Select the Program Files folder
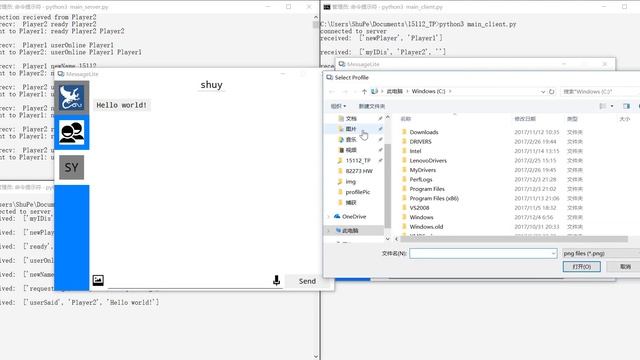The width and height of the screenshot is (640, 360). click(427, 189)
